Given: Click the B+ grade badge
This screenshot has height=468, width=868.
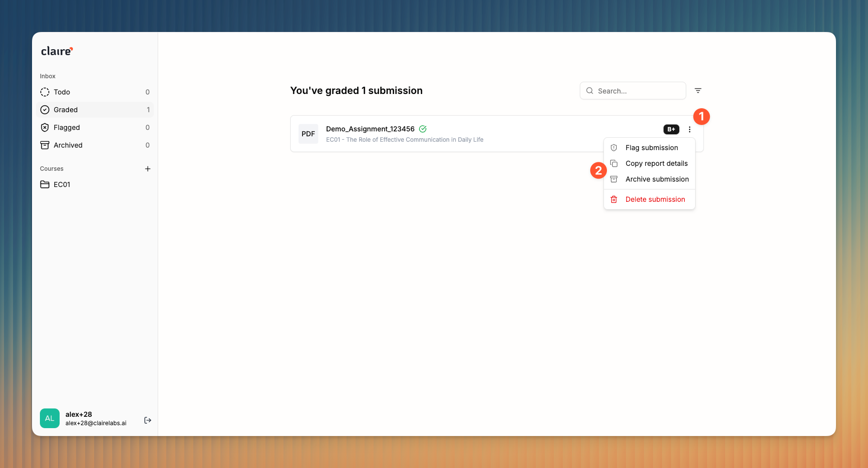Looking at the screenshot, I should coord(671,129).
